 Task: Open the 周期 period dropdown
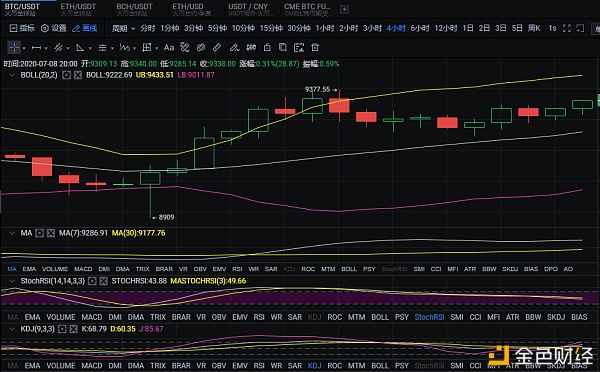(123, 28)
